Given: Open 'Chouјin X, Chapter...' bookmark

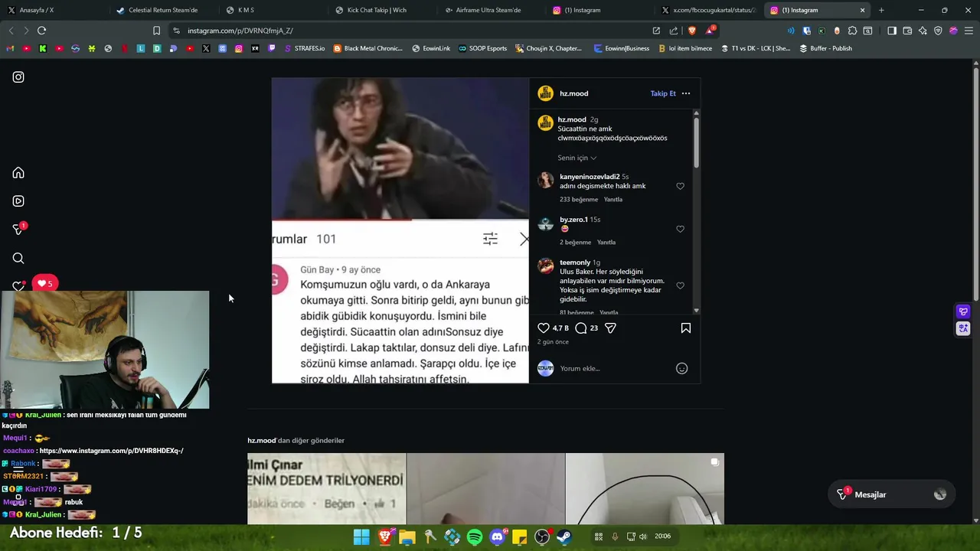Looking at the screenshot, I should tap(549, 48).
